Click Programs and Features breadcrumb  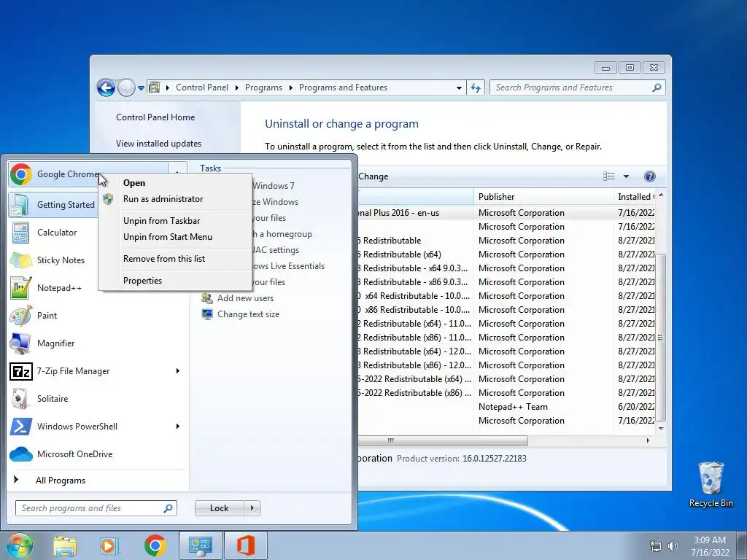(343, 87)
